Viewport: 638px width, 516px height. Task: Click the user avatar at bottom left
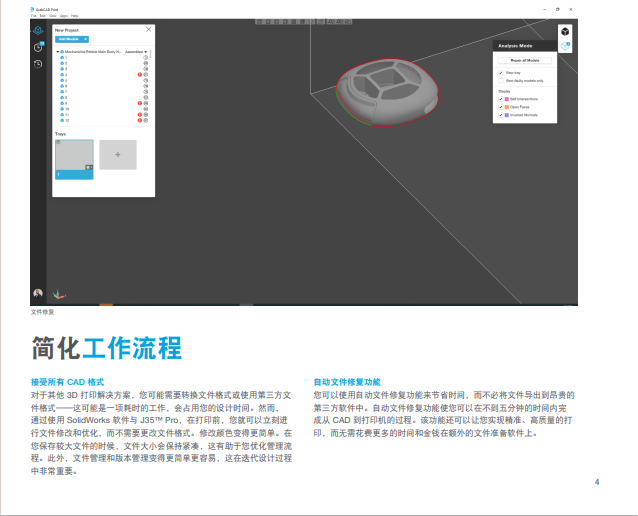38,294
